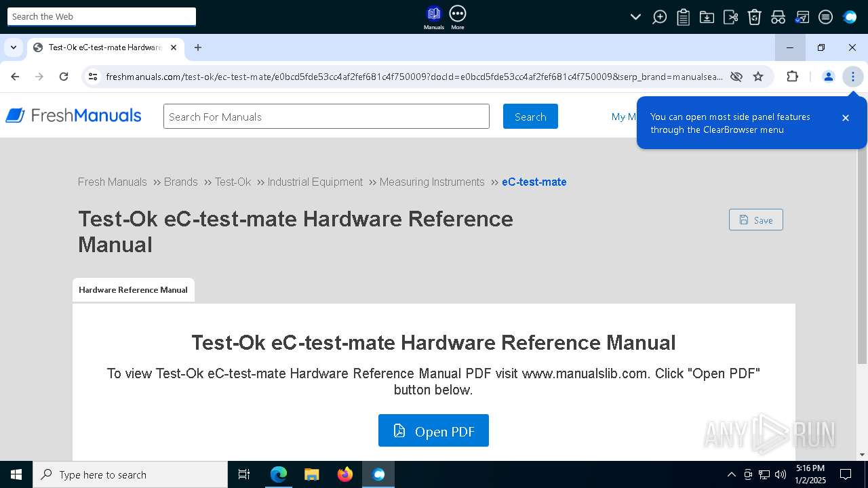The width and height of the screenshot is (868, 488).
Task: Click in the Search the Web box
Action: [x=102, y=16]
